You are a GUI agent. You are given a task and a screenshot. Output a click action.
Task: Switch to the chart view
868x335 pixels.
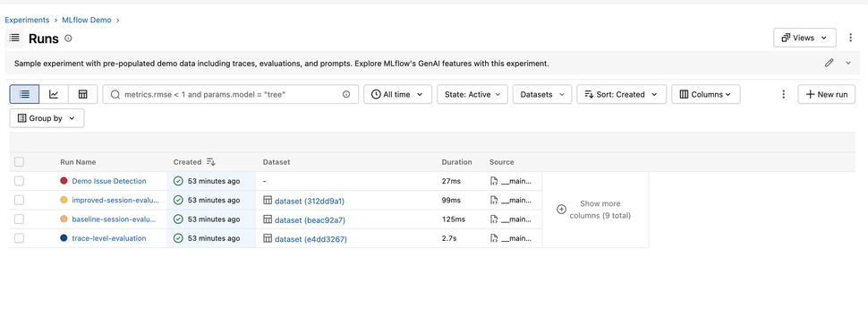pyautogui.click(x=54, y=94)
